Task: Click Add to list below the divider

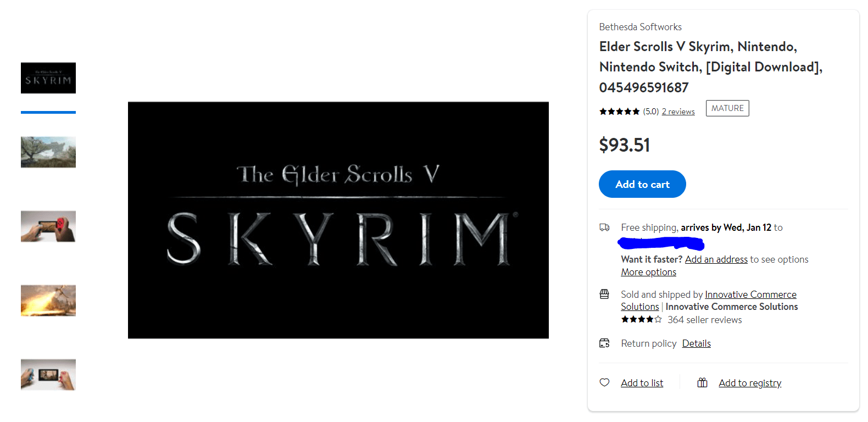Action: pos(642,382)
